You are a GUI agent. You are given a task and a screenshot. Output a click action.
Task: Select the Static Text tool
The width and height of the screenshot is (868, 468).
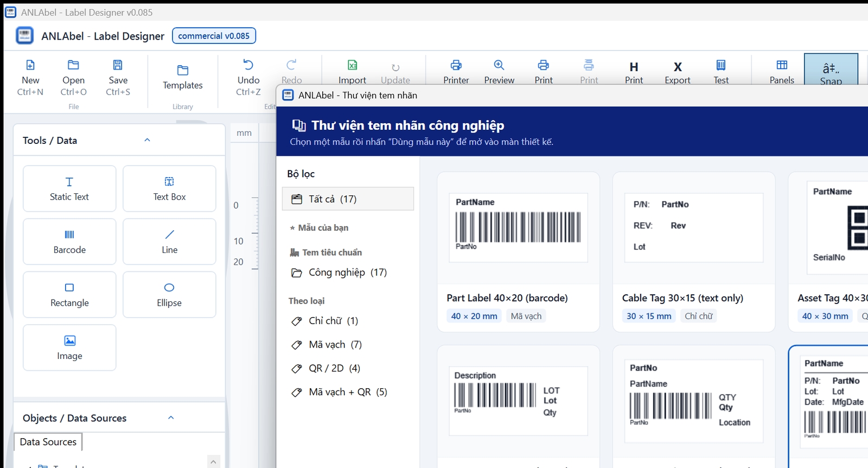pyautogui.click(x=69, y=188)
